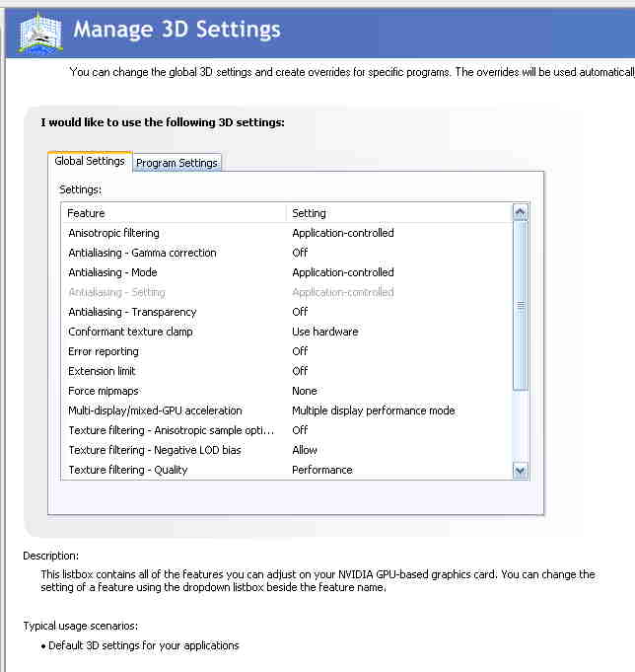Click the settings list scrollbar thumb
This screenshot has height=672, width=635.
[521, 306]
